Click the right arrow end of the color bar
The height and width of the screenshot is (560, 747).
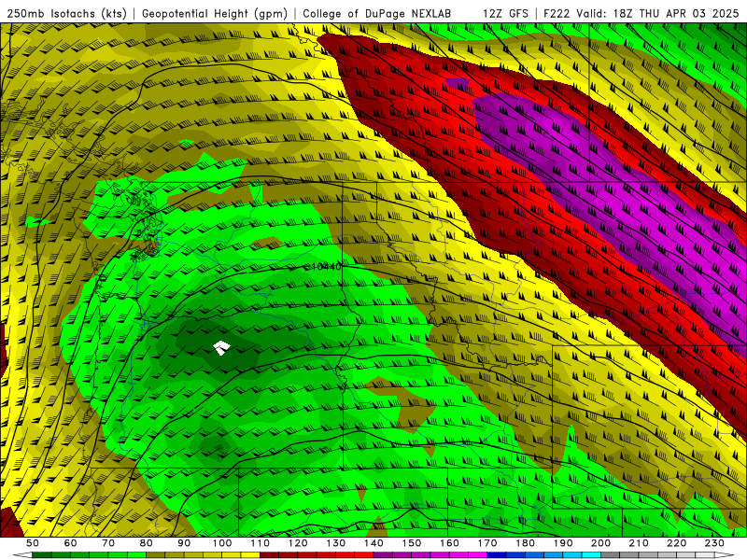click(725, 555)
